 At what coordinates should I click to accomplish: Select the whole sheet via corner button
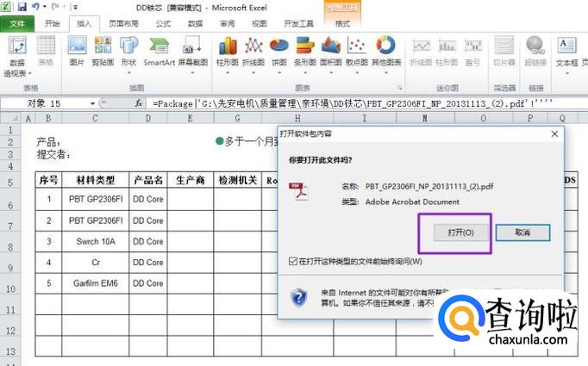pos(10,118)
